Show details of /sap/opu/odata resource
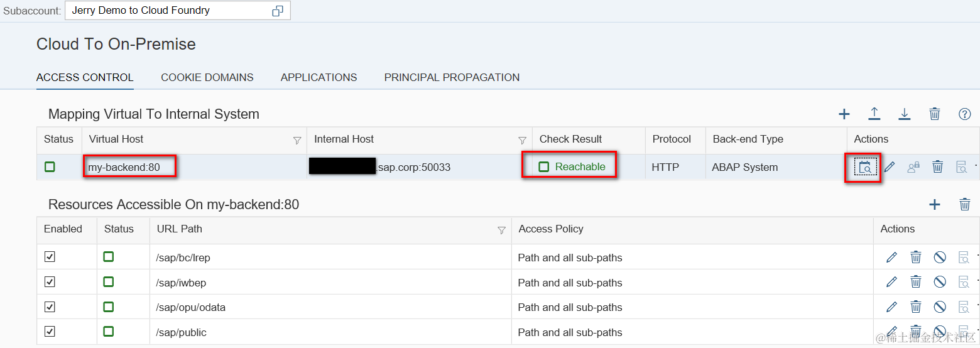Screen dimensions: 980x348 pyautogui.click(x=963, y=307)
